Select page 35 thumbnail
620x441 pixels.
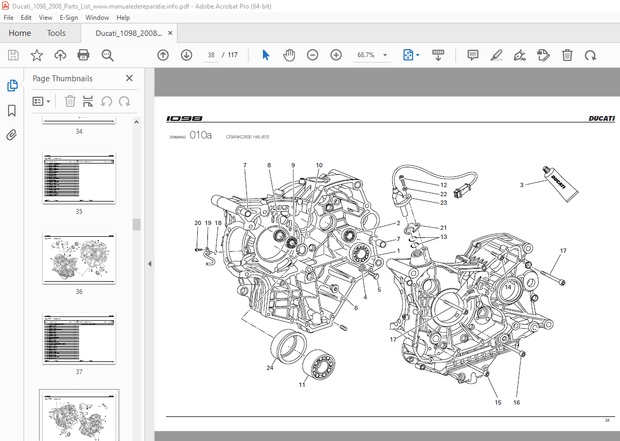click(79, 178)
